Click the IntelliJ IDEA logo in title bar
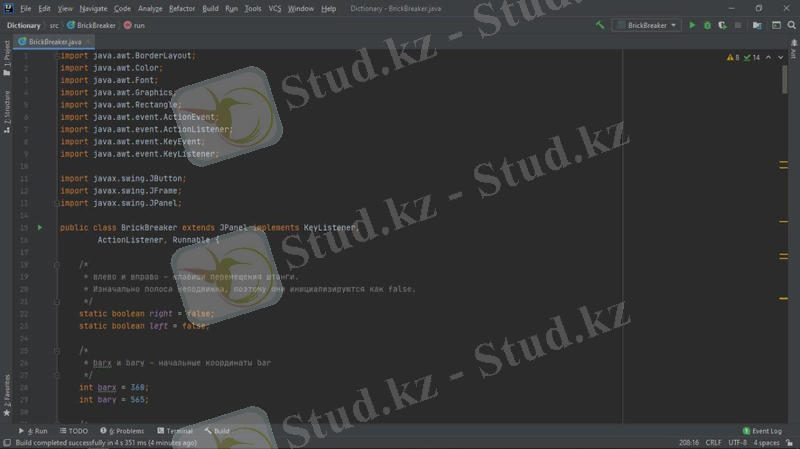Screen dimensions: 800x449 [9, 8]
